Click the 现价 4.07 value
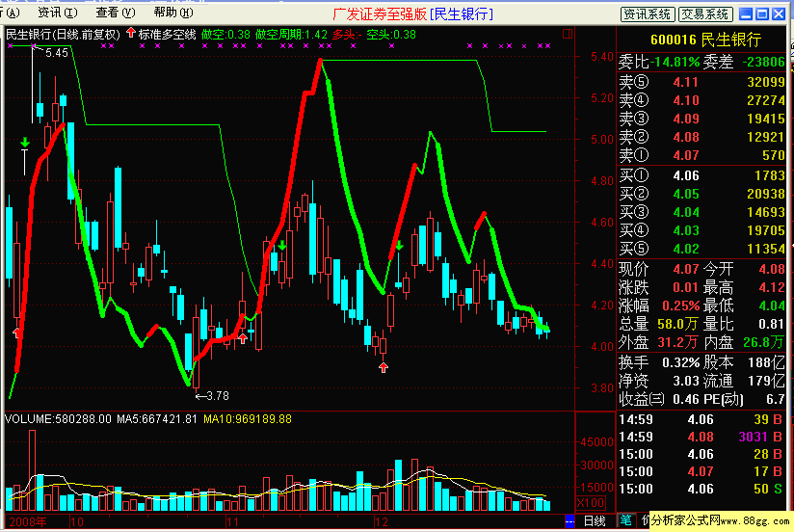Image resolution: width=794 pixels, height=532 pixels. (x=686, y=269)
